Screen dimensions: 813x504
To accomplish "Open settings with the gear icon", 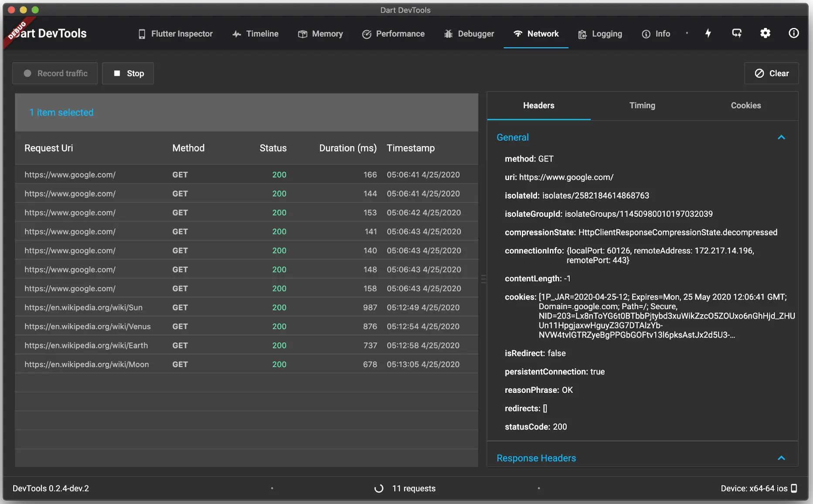I will pyautogui.click(x=765, y=34).
